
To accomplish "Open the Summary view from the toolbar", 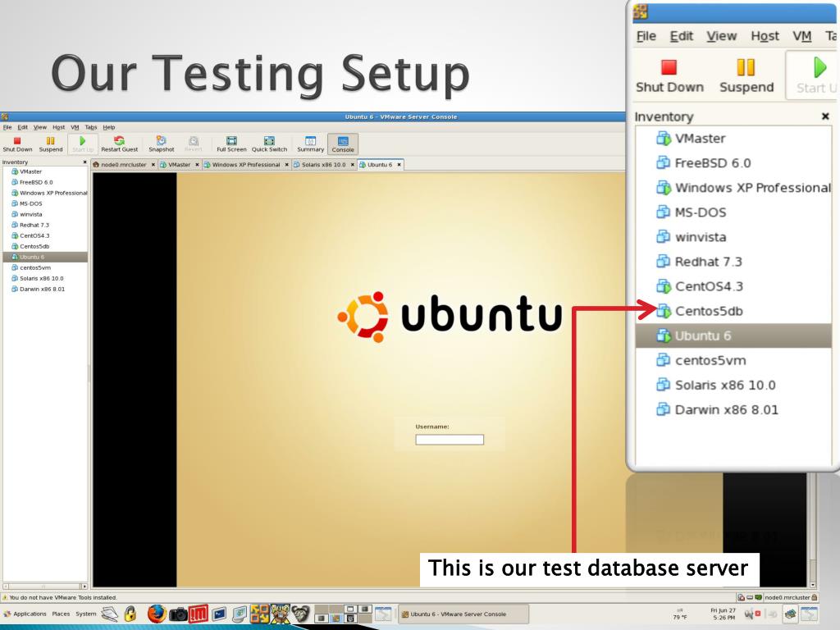I will point(311,144).
